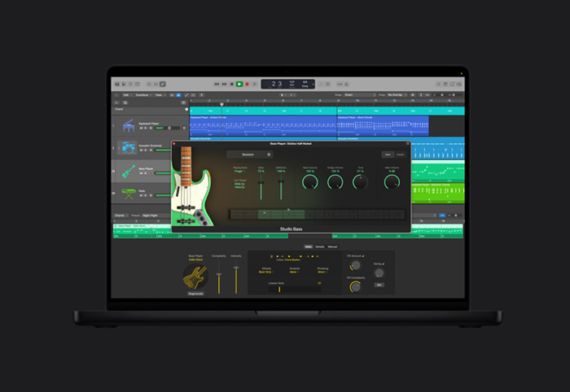
Task: Select the Acoustic Drummer drum kit icon
Action: [x=129, y=148]
